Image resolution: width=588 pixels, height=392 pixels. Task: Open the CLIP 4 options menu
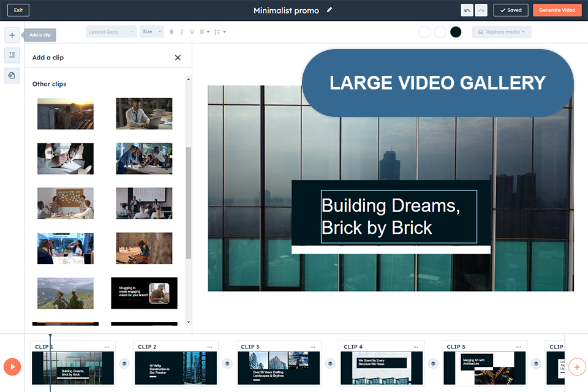(x=415, y=347)
